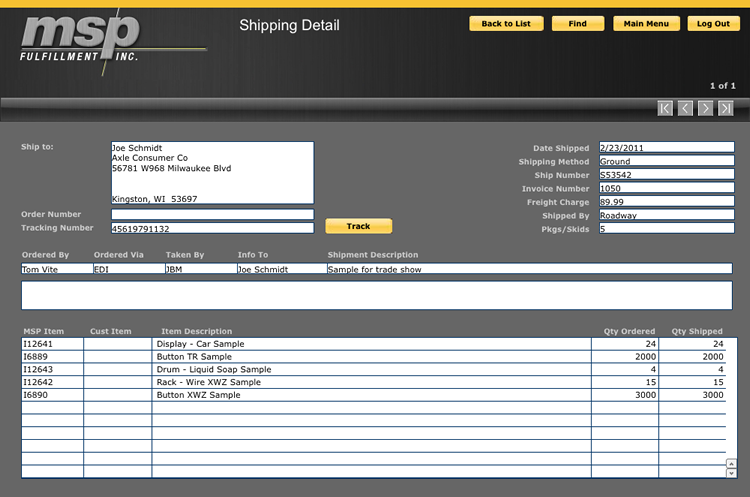Click the Date Shipped field
Viewport: 750px width, 497px height.
[666, 148]
